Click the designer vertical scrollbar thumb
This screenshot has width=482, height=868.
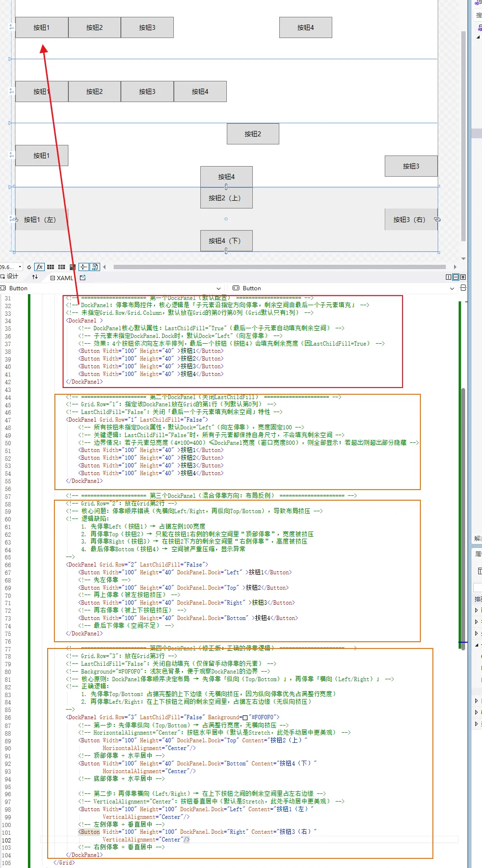coord(463,136)
